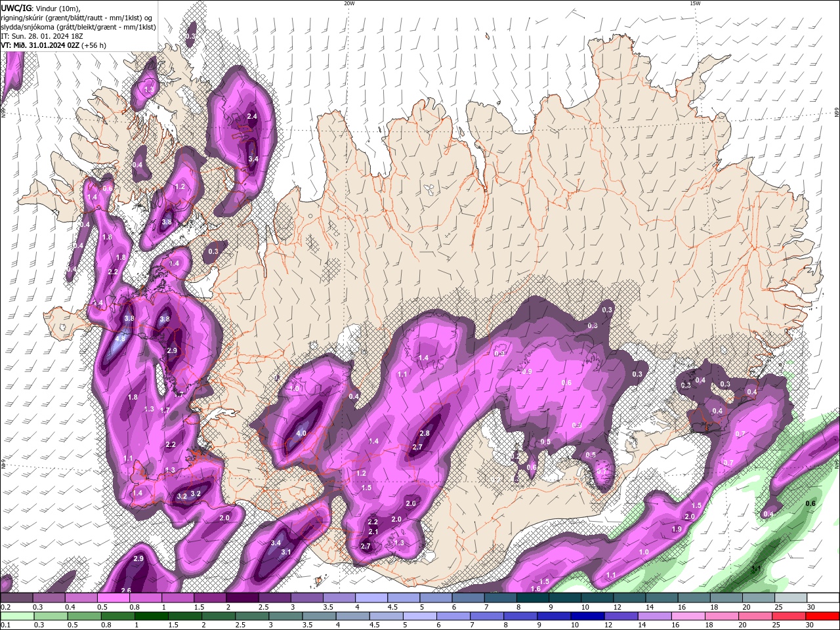
Task: Select the darkest purple swatch between 2 and 2.5
Action: tap(242, 598)
